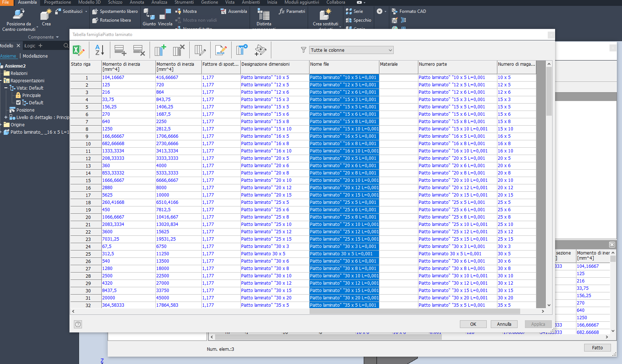This screenshot has height=364, width=622.
Task: Select the Specchio mirror tool
Action: (x=358, y=20)
